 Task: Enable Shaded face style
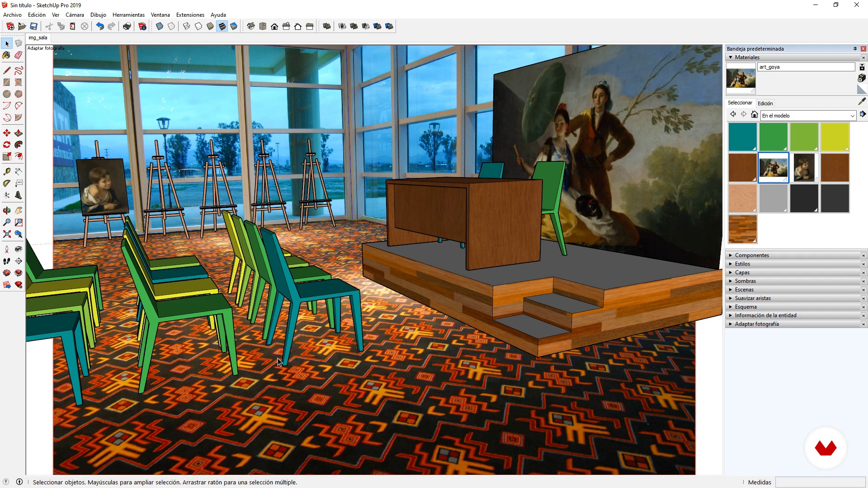pos(210,26)
